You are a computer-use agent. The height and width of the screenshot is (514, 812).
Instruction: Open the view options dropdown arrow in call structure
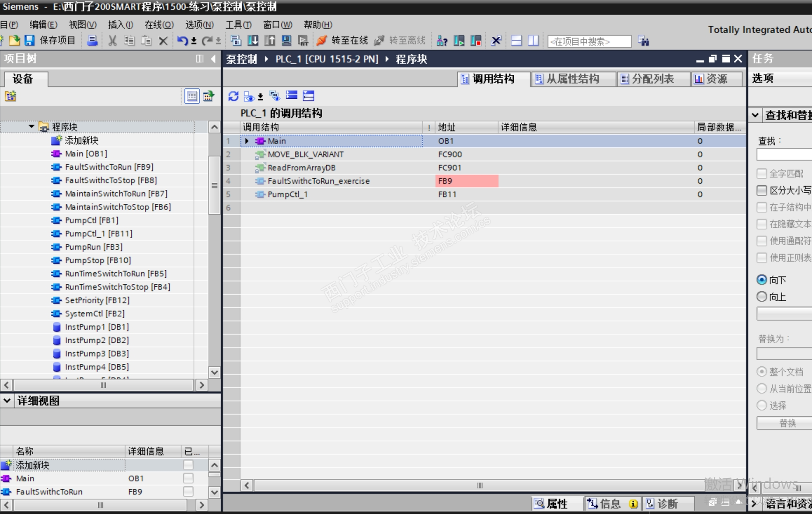(x=260, y=97)
